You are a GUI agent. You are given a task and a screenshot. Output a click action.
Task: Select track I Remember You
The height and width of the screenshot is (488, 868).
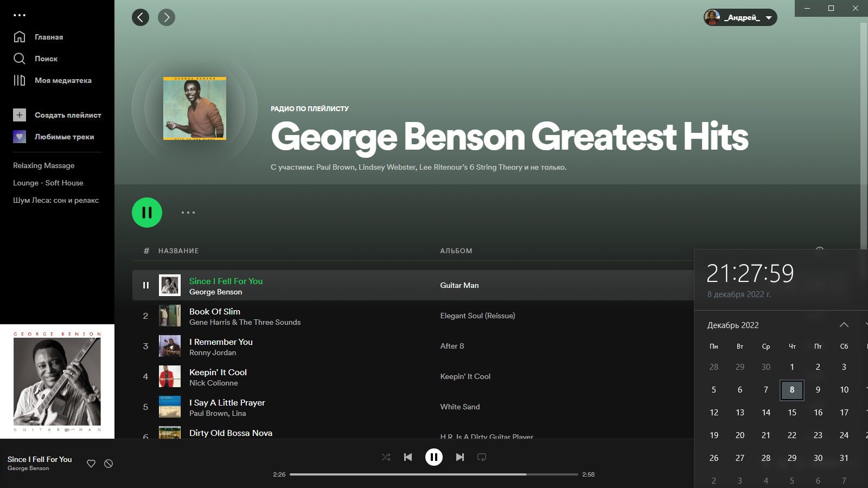221,342
